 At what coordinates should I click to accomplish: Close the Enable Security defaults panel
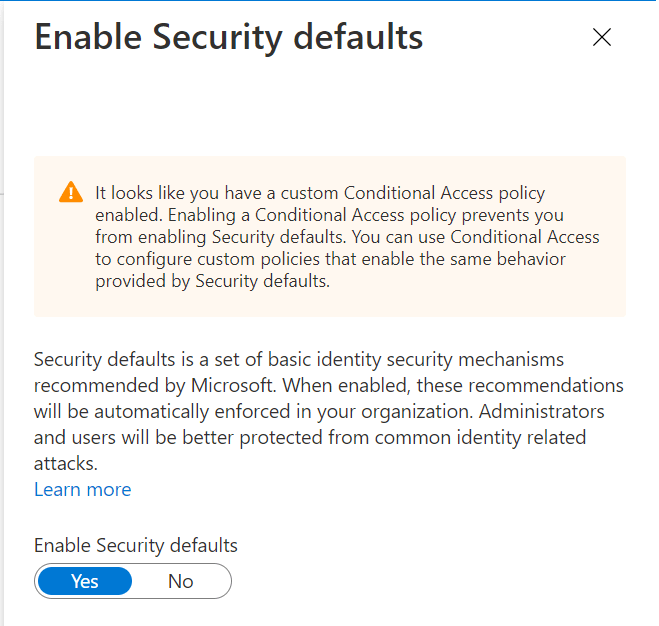[601, 38]
